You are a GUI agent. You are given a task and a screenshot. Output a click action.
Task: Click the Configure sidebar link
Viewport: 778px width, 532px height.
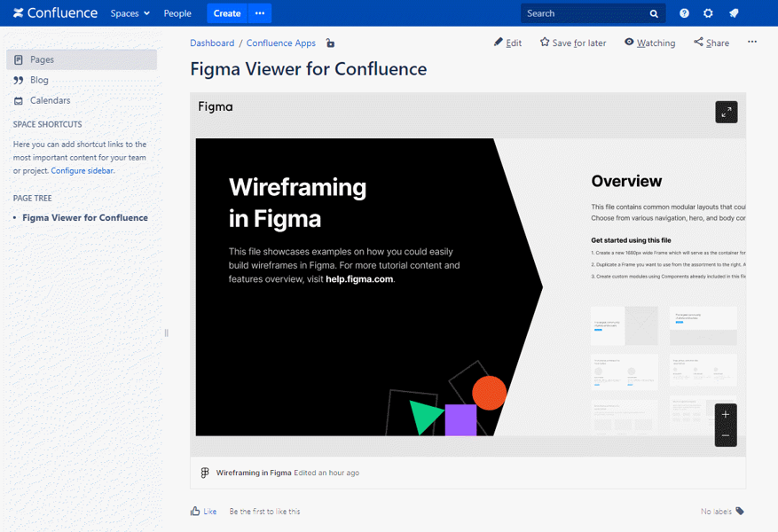pos(82,170)
